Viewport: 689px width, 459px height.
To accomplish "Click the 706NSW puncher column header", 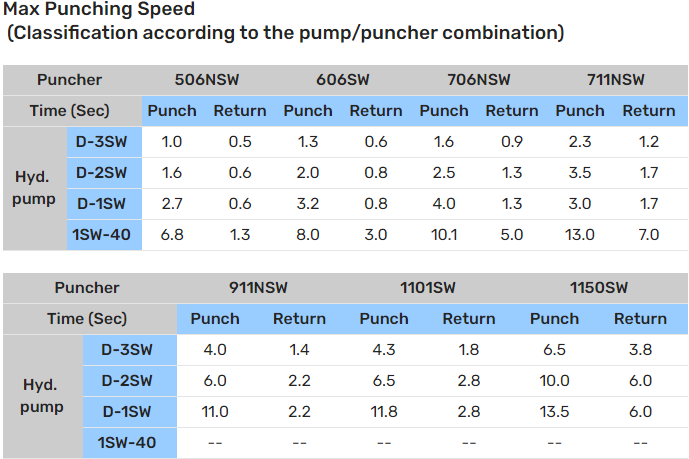I will click(477, 79).
